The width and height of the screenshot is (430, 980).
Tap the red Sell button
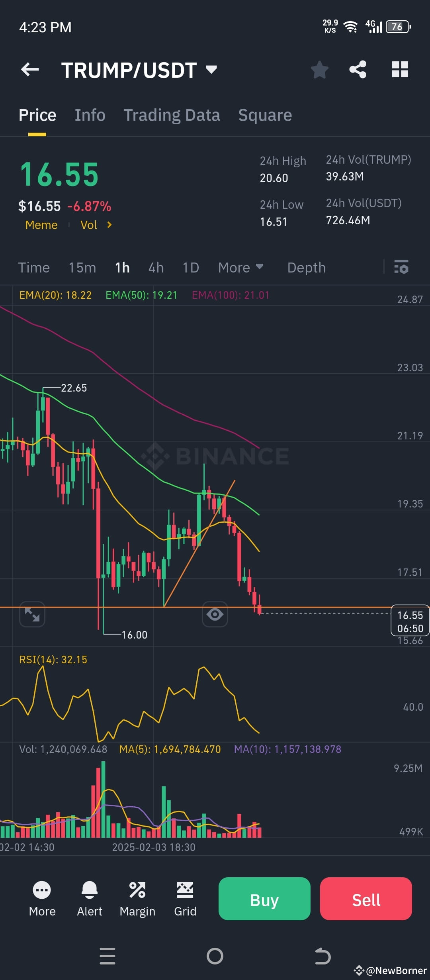click(366, 898)
